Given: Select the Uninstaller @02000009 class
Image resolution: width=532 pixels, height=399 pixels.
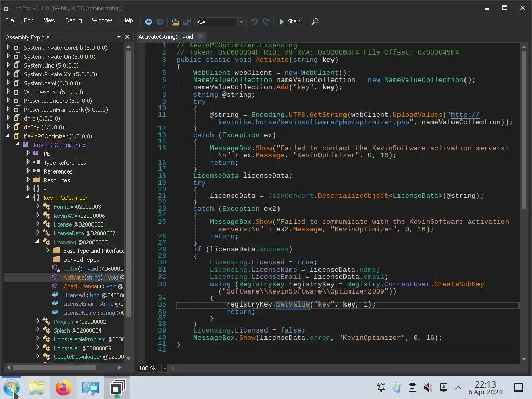Looking at the screenshot, I should point(83,348).
